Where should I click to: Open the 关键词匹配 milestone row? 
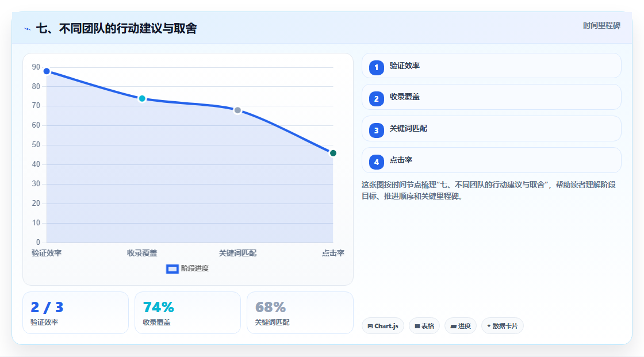click(x=491, y=129)
